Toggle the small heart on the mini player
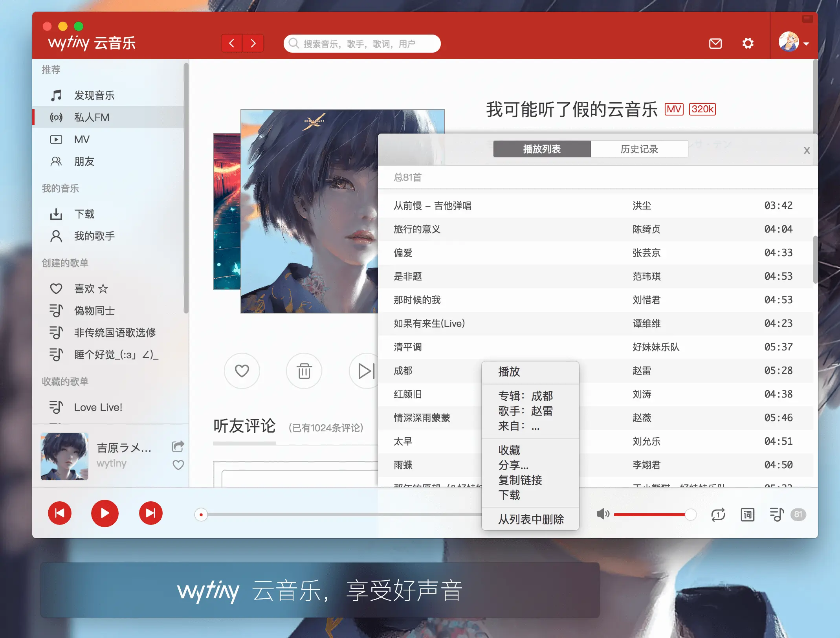This screenshot has width=840, height=638. pyautogui.click(x=178, y=465)
